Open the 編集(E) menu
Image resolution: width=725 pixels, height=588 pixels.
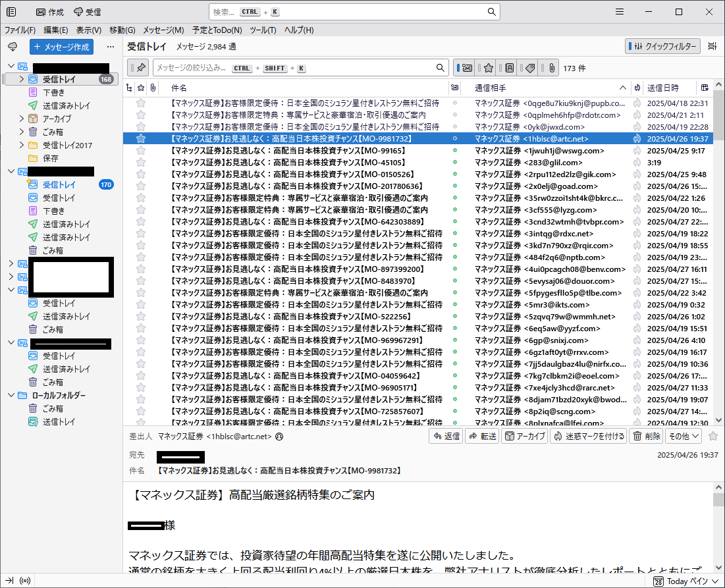[x=55, y=30]
